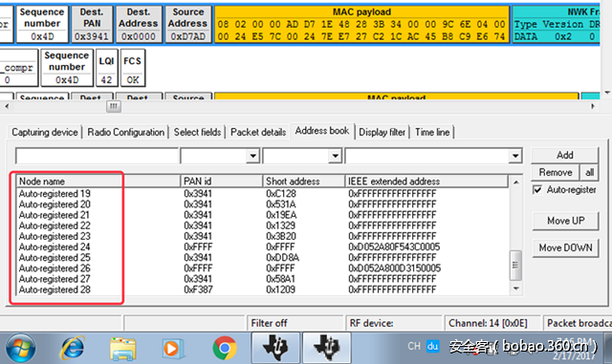The height and width of the screenshot is (364, 612).
Task: Click the du input method tray icon
Action: 432,346
